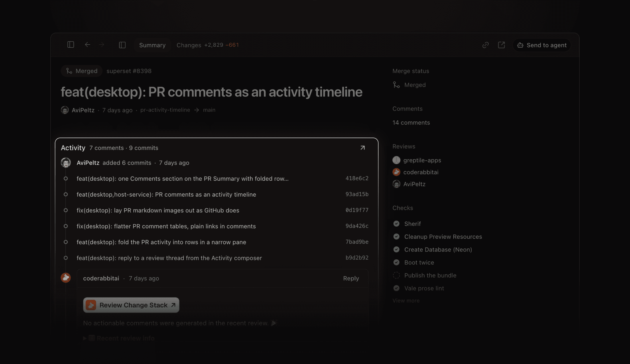
Task: Open commit 7bad9be
Action: point(357,242)
